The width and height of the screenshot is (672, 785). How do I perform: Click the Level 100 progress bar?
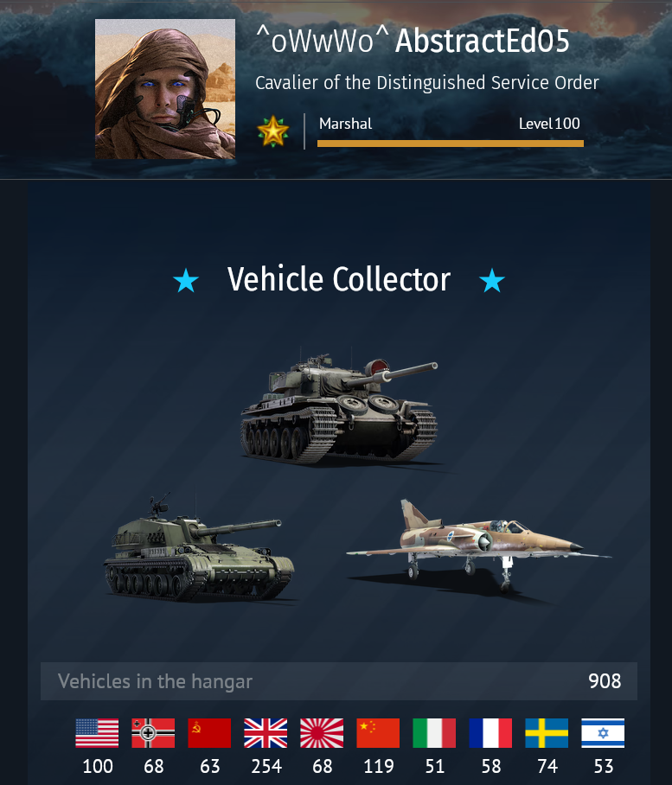pos(451,144)
